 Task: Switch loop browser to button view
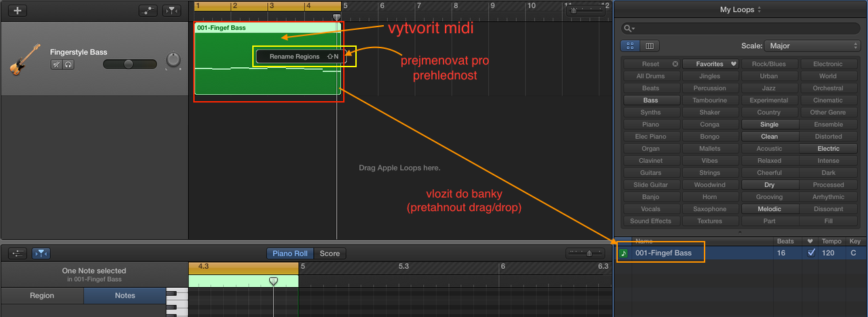pyautogui.click(x=630, y=45)
